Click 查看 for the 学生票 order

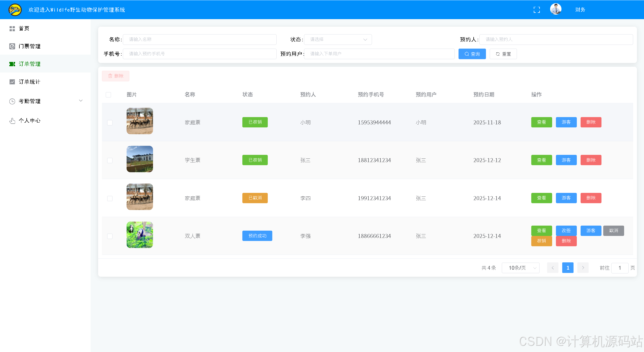click(x=541, y=160)
